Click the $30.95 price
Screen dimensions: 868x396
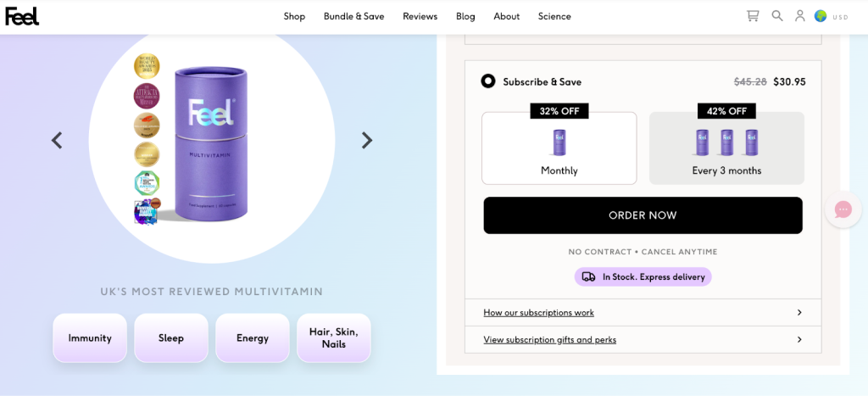tap(789, 82)
